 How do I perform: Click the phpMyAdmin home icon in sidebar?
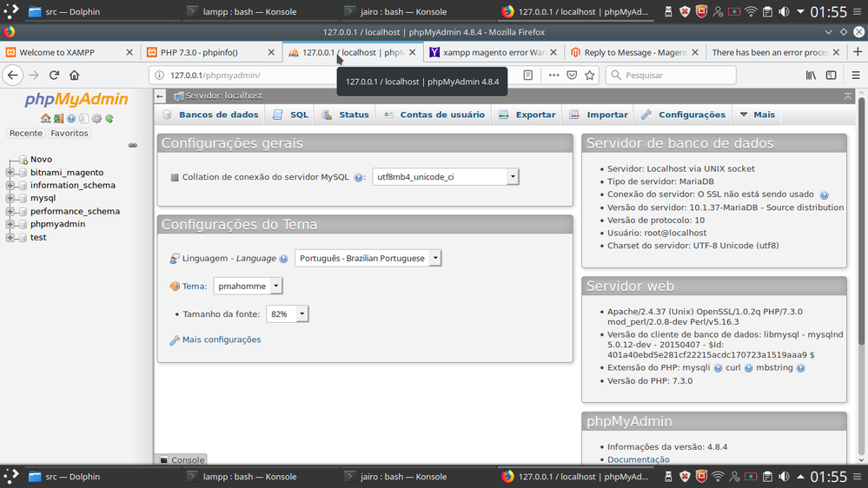click(45, 119)
